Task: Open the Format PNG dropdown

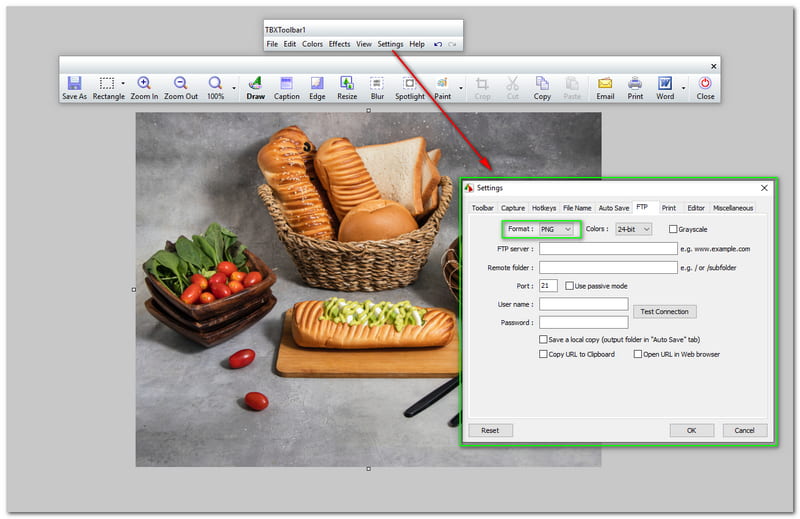Action: 557,229
